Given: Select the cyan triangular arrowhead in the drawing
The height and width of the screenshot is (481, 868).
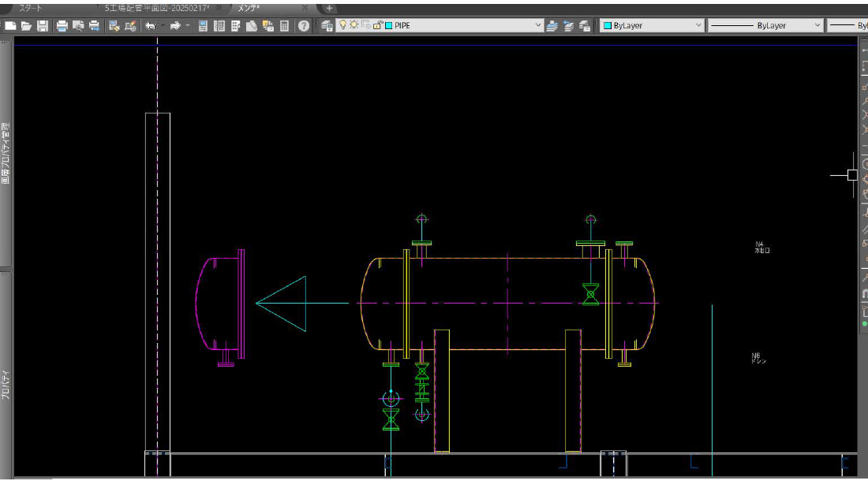Looking at the screenshot, I should pos(281,304).
